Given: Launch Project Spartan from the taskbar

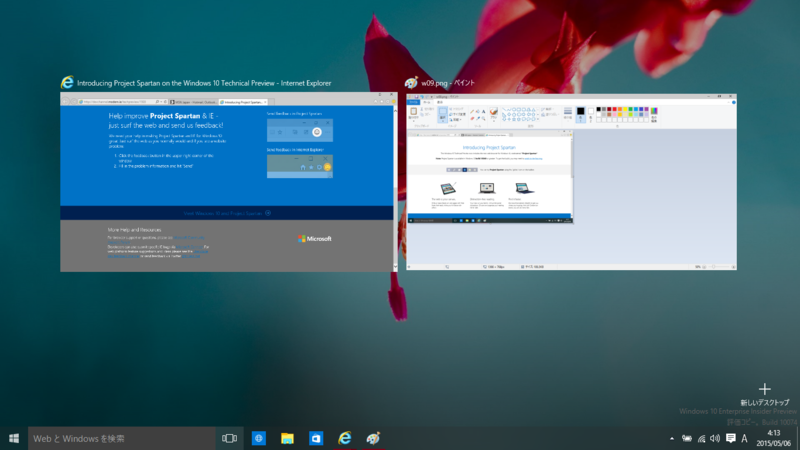Looking at the screenshot, I should pyautogui.click(x=259, y=438).
